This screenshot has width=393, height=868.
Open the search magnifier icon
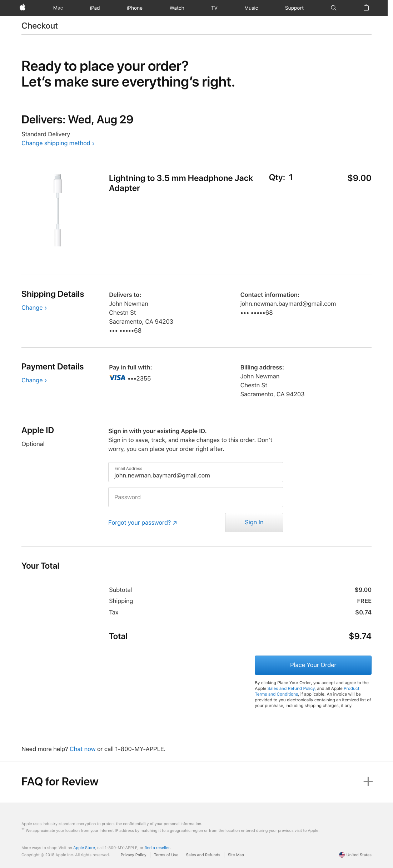coord(333,8)
